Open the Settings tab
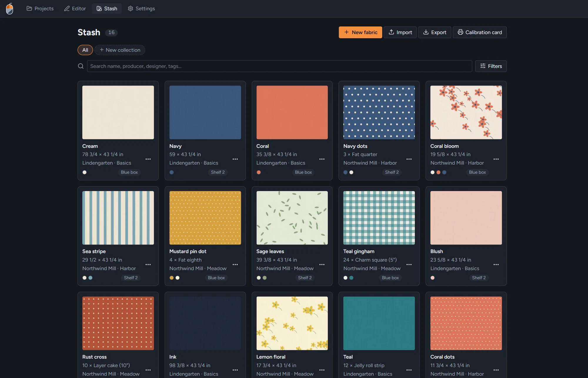The height and width of the screenshot is (378, 588). pos(141,9)
